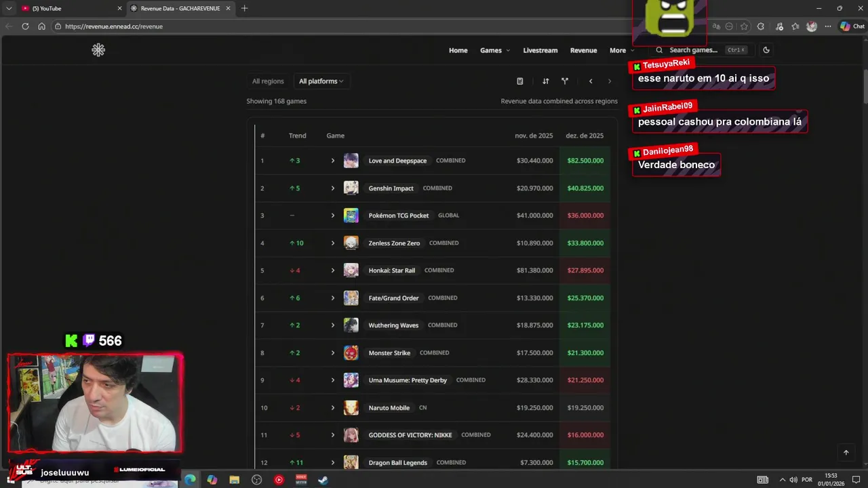Expand Honkai: Star Rail row
Image resolution: width=868 pixels, height=488 pixels.
coord(333,270)
